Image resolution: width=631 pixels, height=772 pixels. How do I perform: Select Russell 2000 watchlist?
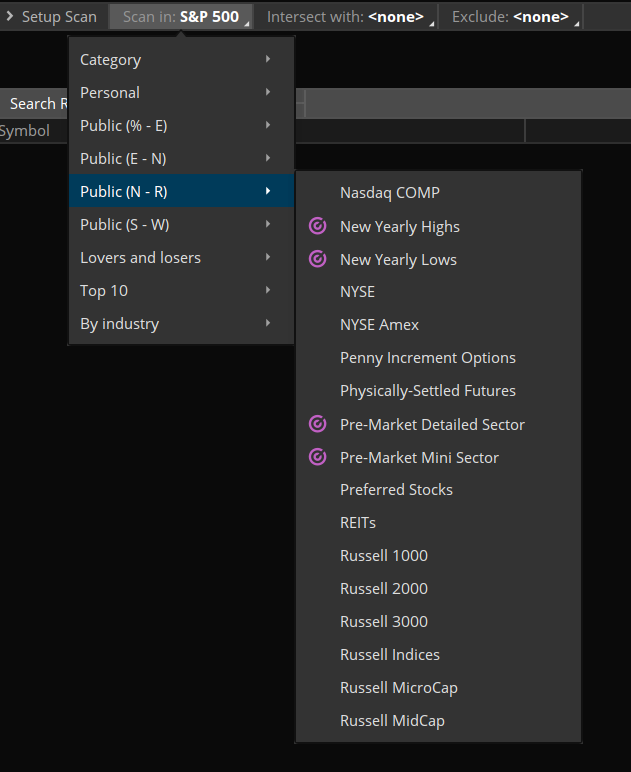coord(383,589)
